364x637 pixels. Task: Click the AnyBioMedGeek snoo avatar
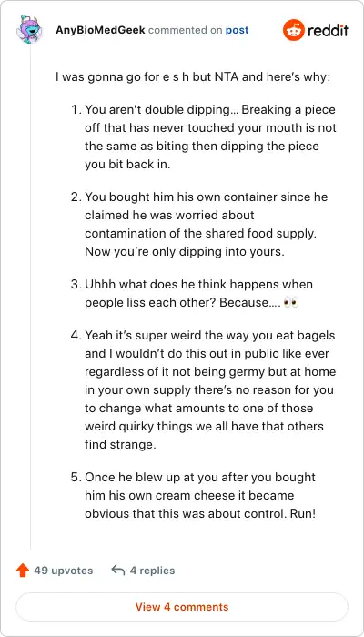[x=30, y=29]
